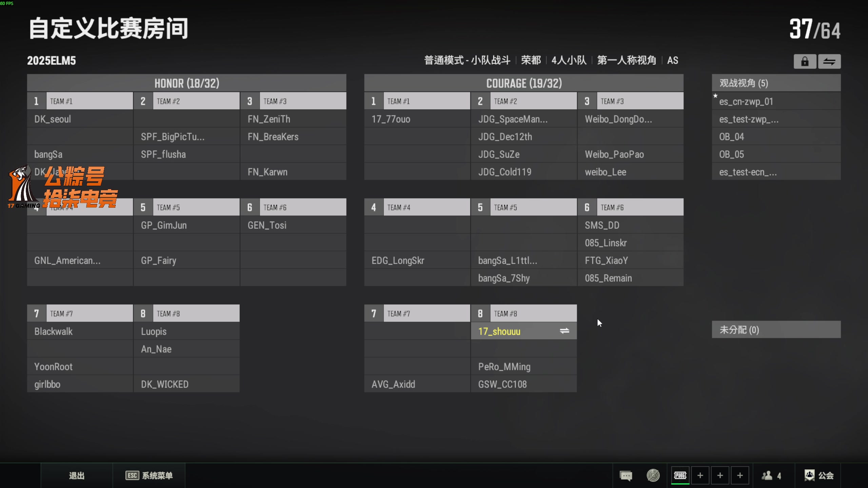Select the COURAGE (19/32) header
Viewport: 868px width, 488px height.
point(524,83)
